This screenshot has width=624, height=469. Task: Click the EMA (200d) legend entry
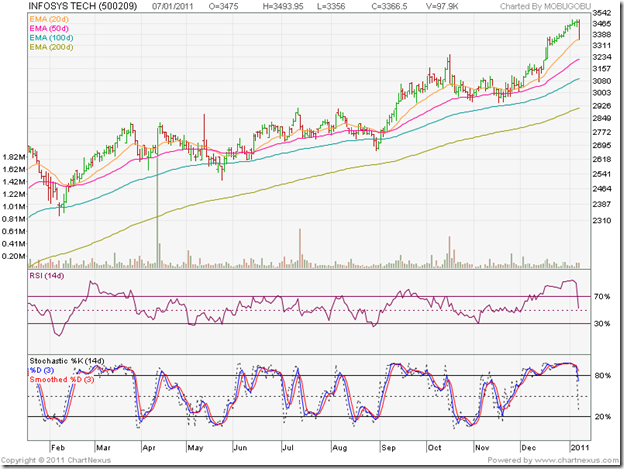point(51,48)
